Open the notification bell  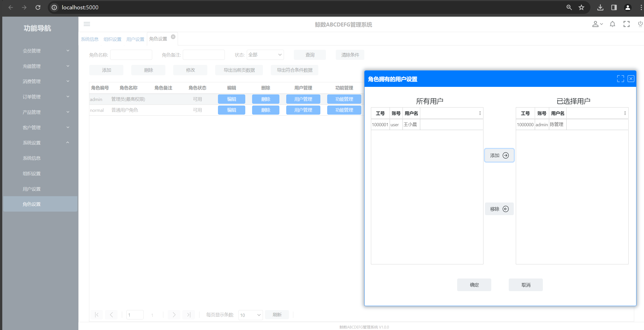612,24
